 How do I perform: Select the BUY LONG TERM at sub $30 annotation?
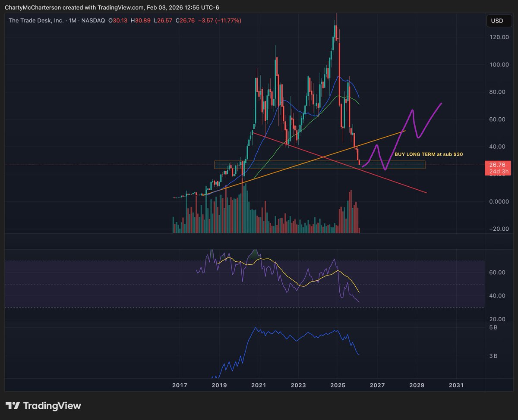430,154
